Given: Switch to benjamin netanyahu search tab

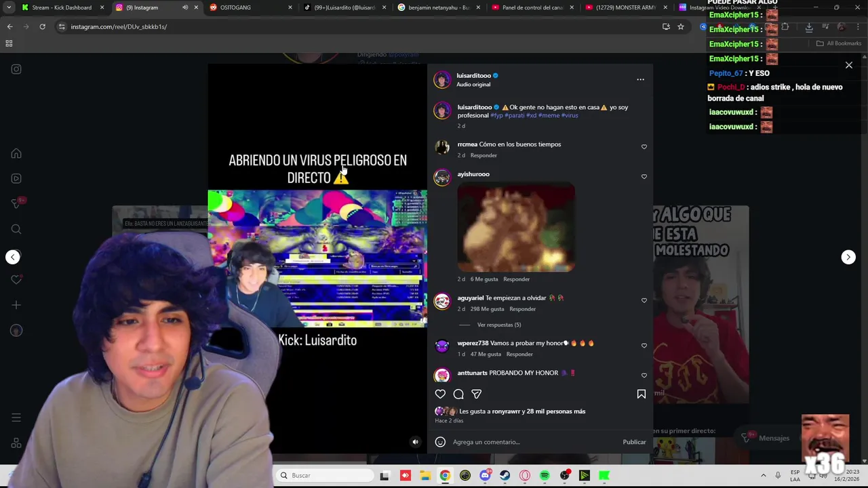Looking at the screenshot, I should 439,7.
